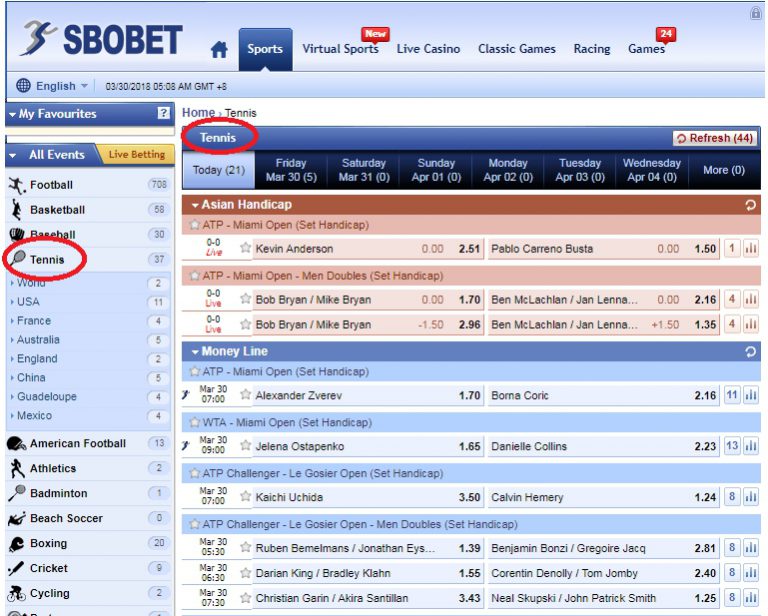Screen dimensions: 768x616
Task: Click live stream icon beside Ostapenko match
Action: (186, 445)
